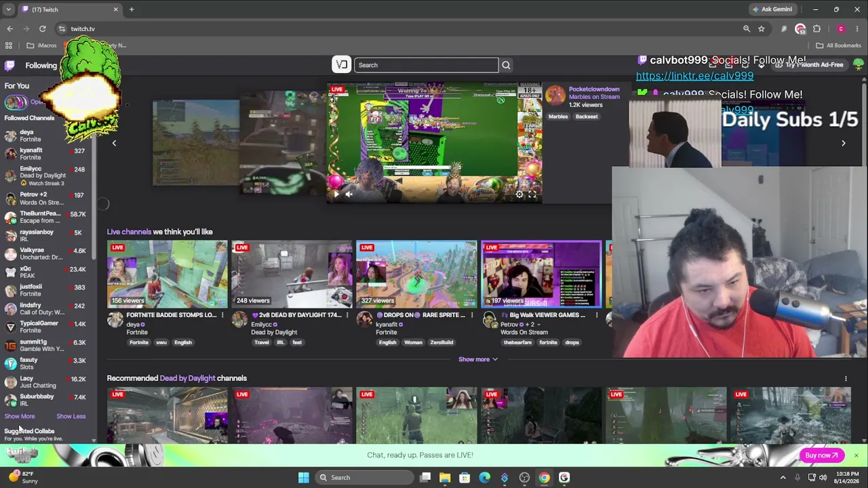Go back in Chrome
The height and width of the screenshot is (488, 868).
point(9,28)
